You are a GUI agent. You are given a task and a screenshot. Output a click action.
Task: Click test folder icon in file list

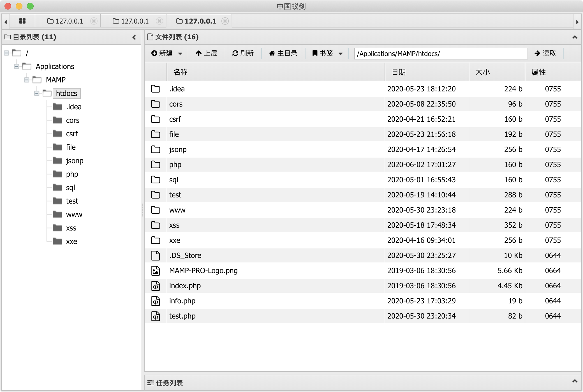click(x=156, y=195)
